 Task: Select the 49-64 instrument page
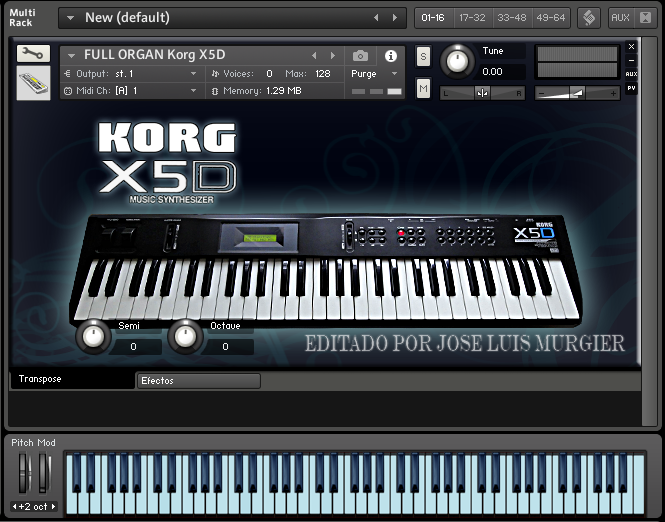pos(550,18)
